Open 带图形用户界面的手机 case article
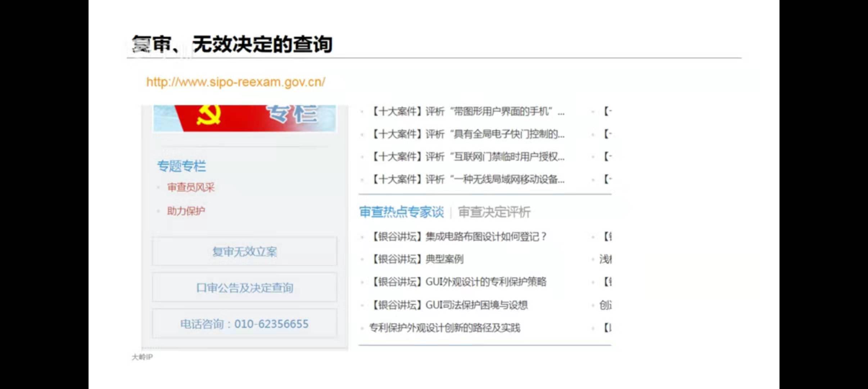The image size is (868, 389). [468, 112]
